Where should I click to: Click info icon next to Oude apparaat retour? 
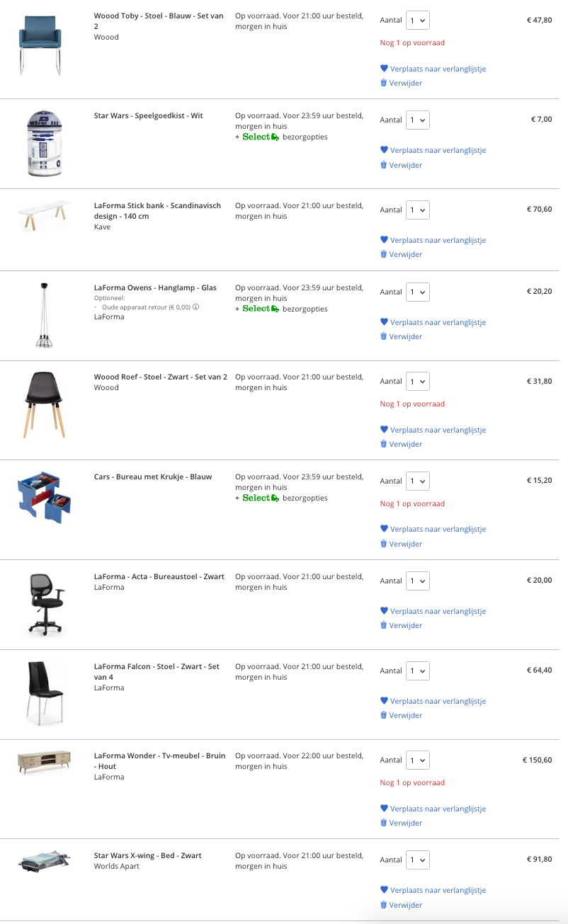point(196,307)
